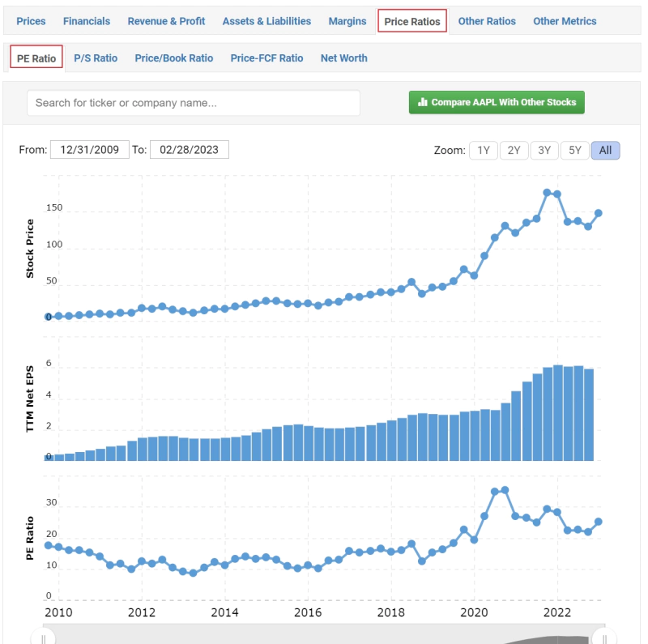Switch to P/S Ratio sub-tab
This screenshot has width=648, height=644.
[96, 58]
